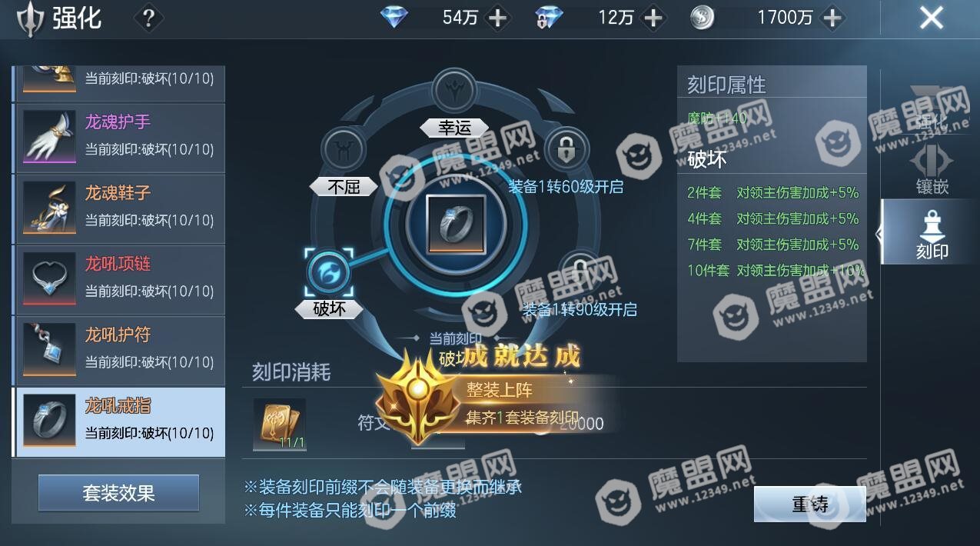The image size is (980, 546).
Task: Select 龙吼护符 in equipment list
Action: [x=119, y=351]
